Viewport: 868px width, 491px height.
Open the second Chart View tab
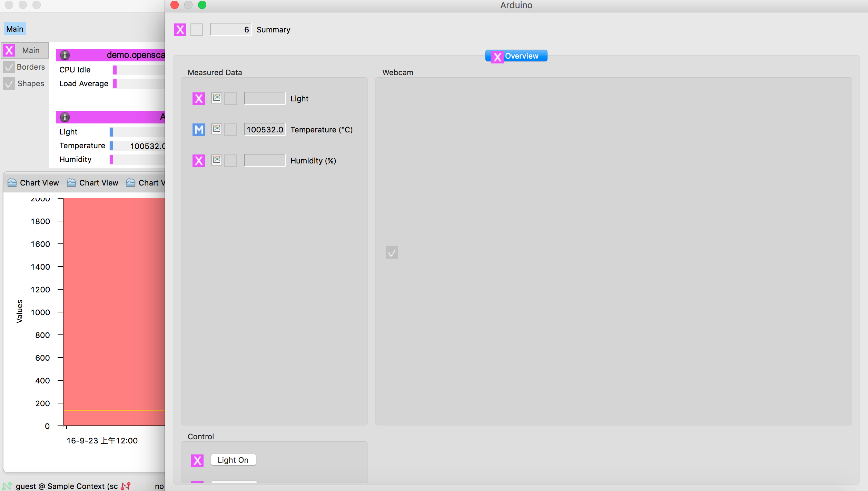[x=93, y=183]
